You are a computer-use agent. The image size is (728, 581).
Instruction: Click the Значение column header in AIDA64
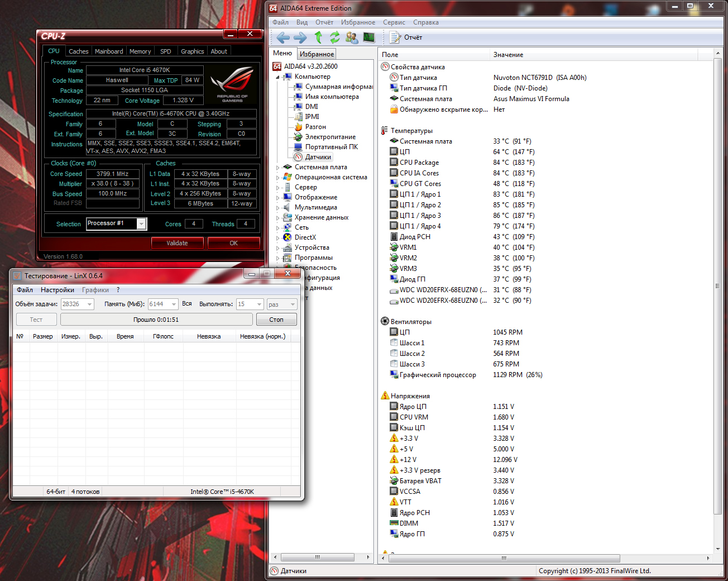point(594,55)
